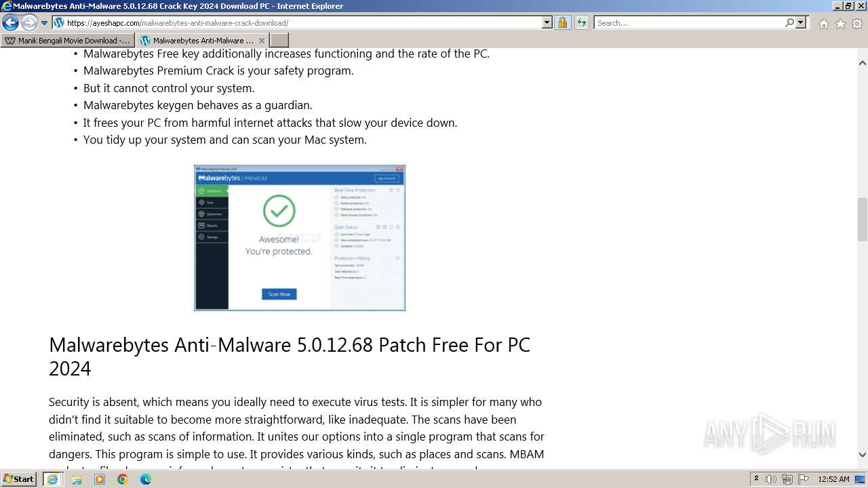Open the Windows Start button
Viewport: 868px width, 488px height.
(x=18, y=479)
